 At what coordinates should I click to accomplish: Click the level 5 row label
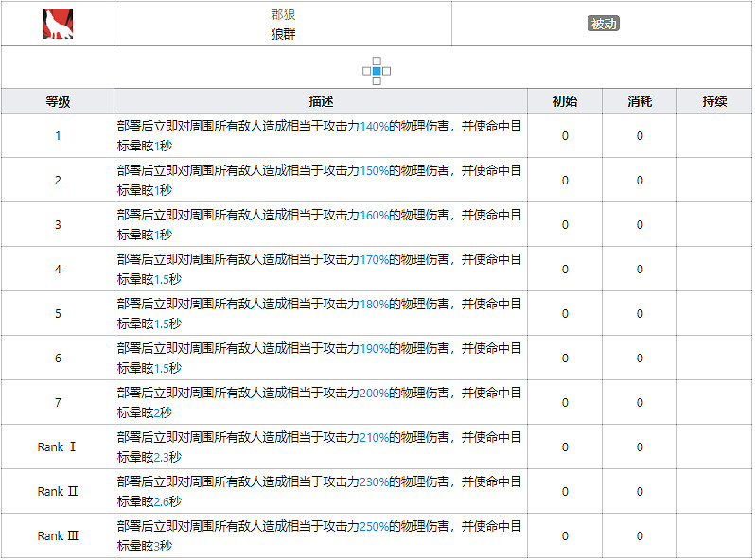pos(58,313)
